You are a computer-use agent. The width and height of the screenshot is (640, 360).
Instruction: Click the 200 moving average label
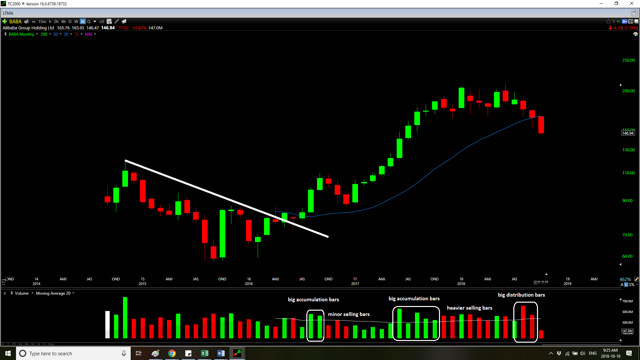44,34
